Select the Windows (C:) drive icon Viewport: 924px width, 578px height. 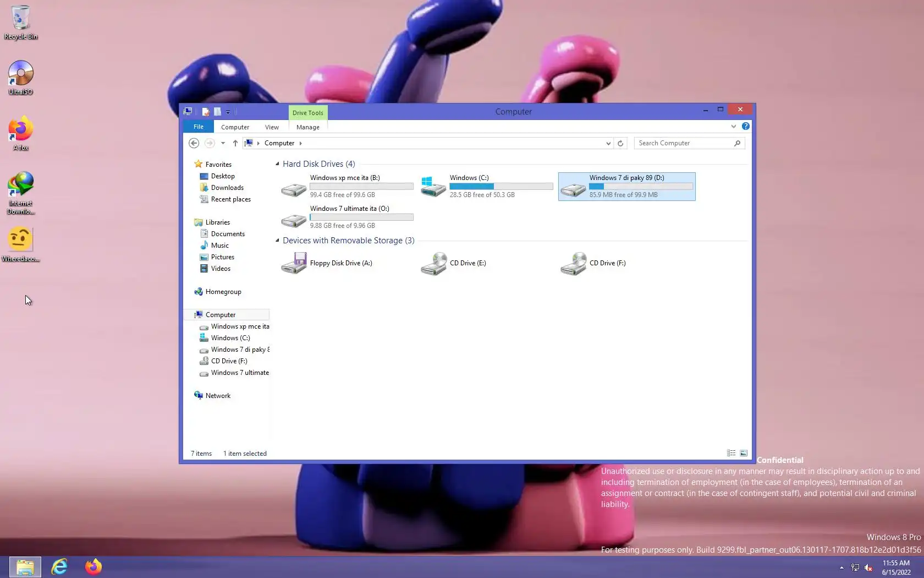tap(433, 187)
